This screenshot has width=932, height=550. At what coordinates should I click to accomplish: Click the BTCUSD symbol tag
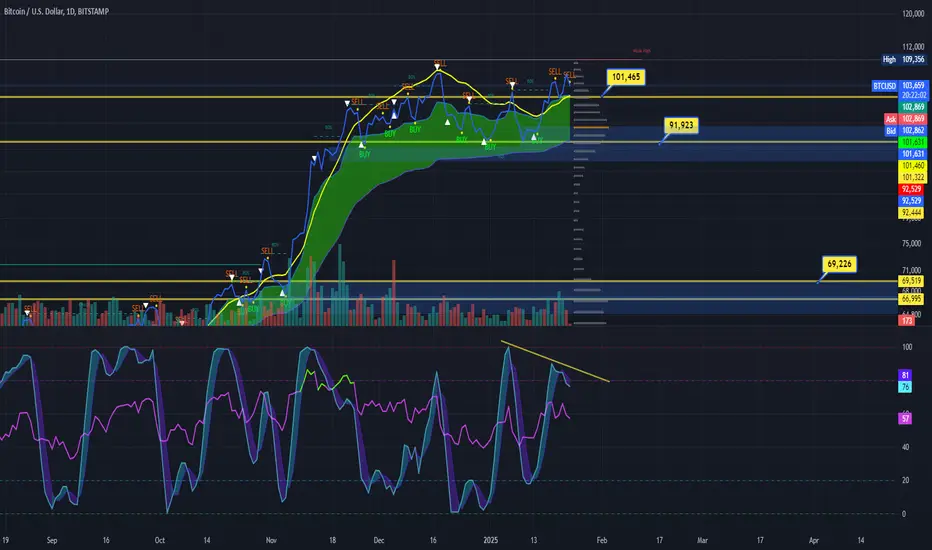[884, 86]
